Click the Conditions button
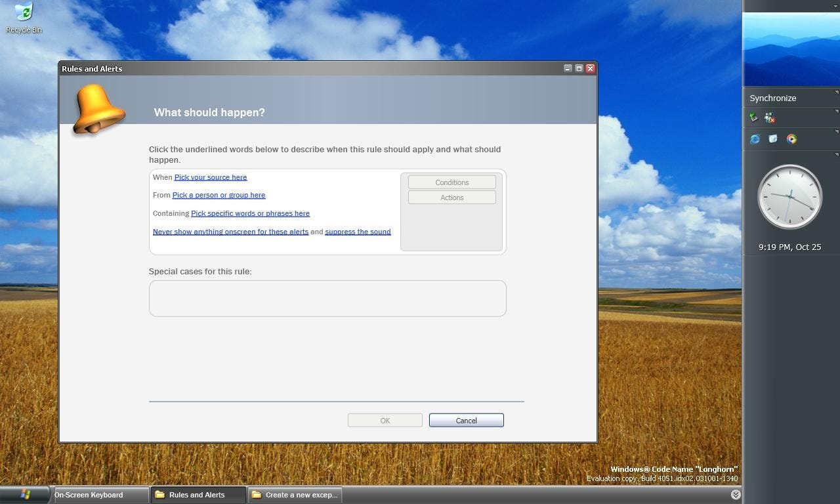Screen dimensions: 840x504 click(x=452, y=182)
